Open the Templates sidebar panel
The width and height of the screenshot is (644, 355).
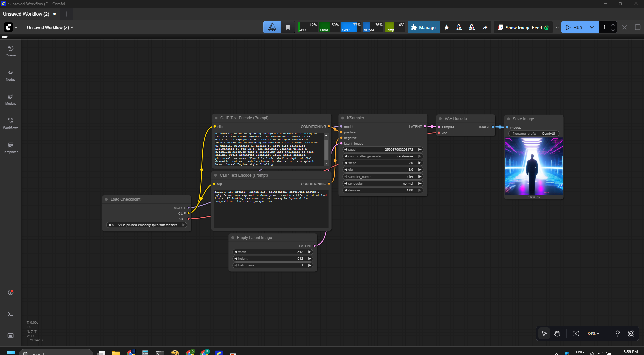pyautogui.click(x=11, y=147)
